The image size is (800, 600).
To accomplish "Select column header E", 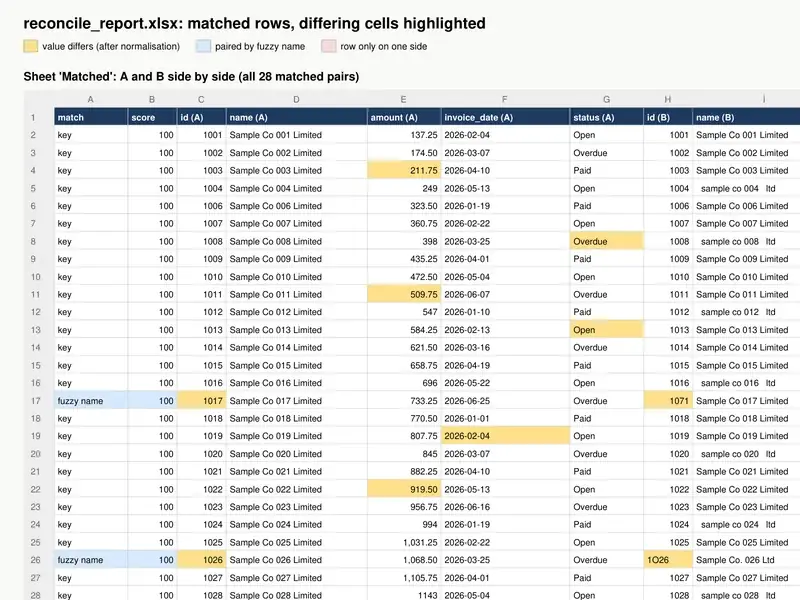I will (404, 99).
